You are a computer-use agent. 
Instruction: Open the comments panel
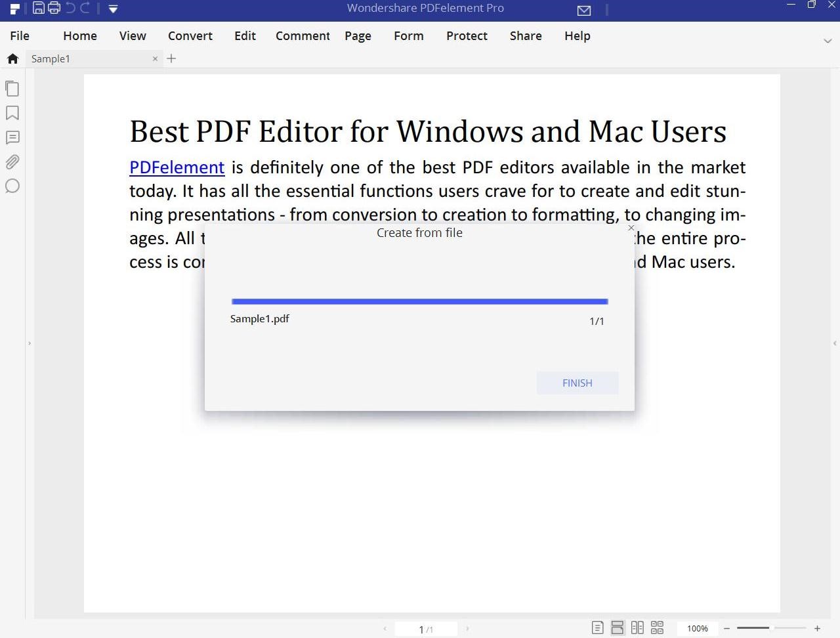[12, 137]
